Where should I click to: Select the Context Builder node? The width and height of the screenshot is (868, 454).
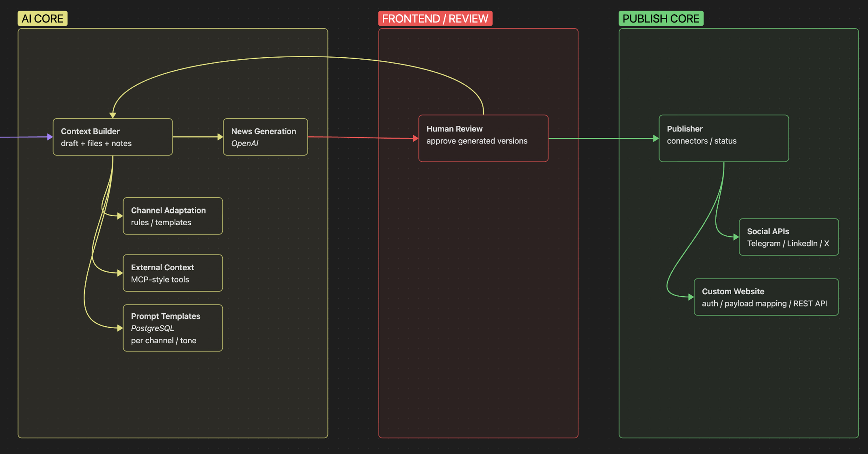112,137
